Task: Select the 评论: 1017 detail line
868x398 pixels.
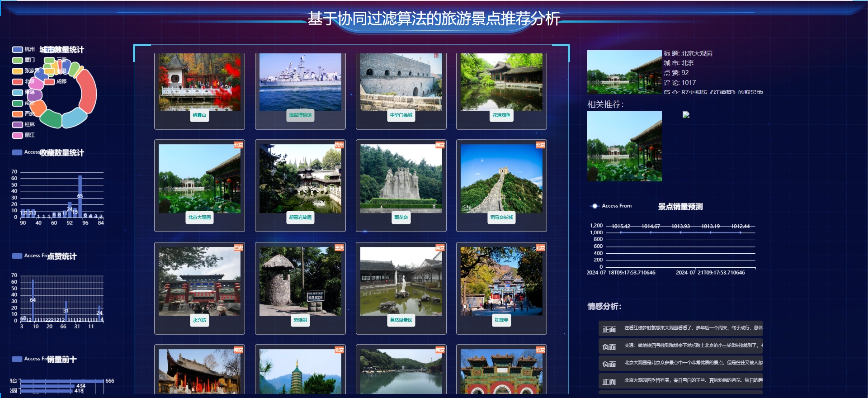Action: [680, 83]
